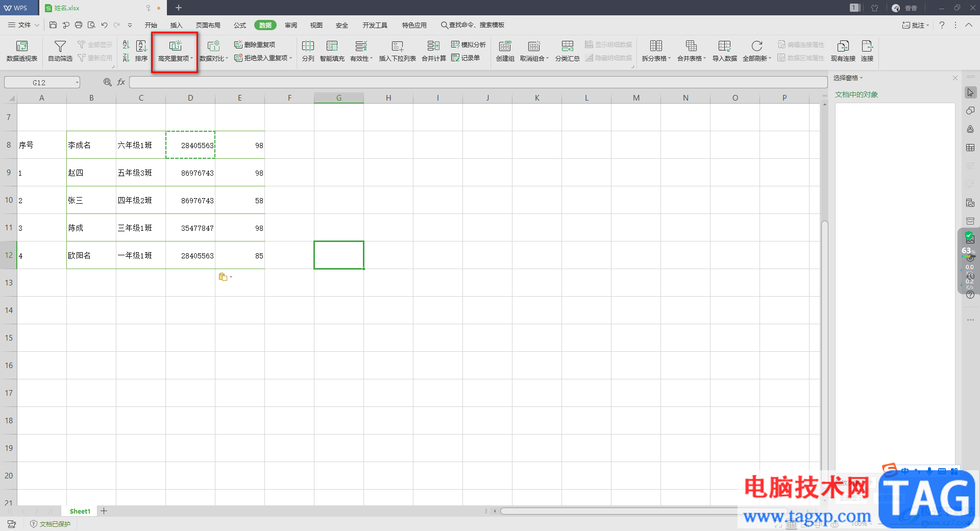
Task: Click the 连接 connections icon
Action: click(867, 51)
